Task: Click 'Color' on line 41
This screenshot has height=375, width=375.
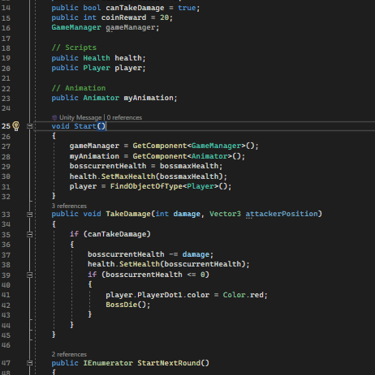Action: pos(234,295)
